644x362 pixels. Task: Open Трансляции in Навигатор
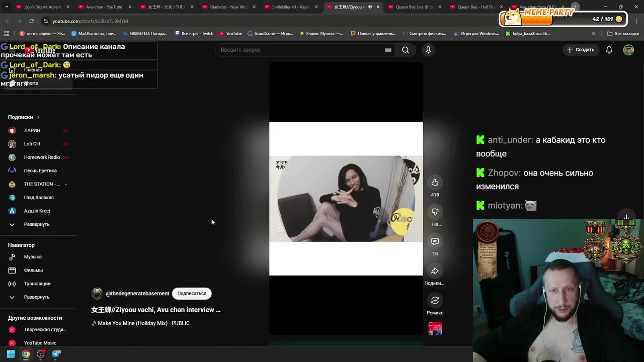[x=38, y=284]
